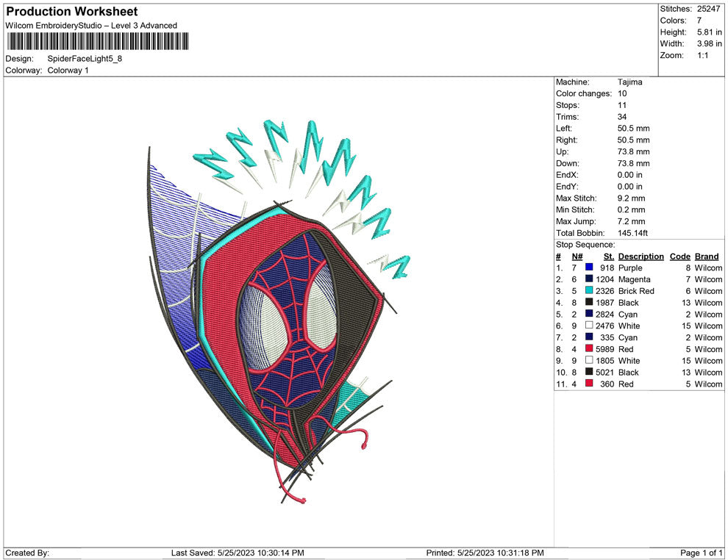The width and height of the screenshot is (728, 560).
Task: Click the Wilcom brand in the Purple row
Action: 708,268
